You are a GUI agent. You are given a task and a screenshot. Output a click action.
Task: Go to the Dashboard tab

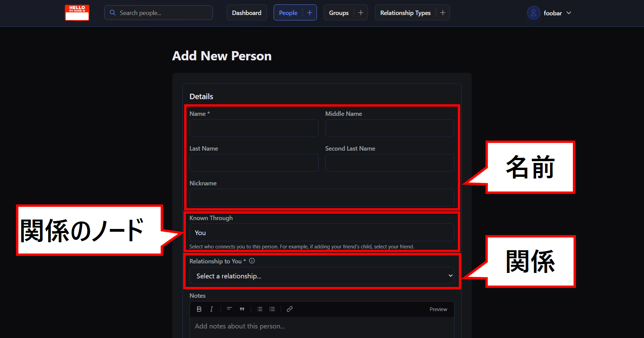coord(246,13)
